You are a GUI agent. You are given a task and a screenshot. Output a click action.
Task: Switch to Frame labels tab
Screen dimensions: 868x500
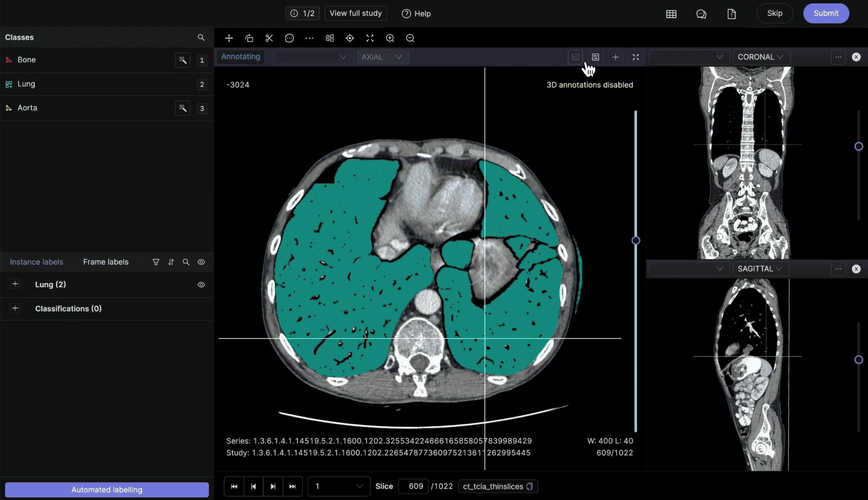[x=106, y=262]
